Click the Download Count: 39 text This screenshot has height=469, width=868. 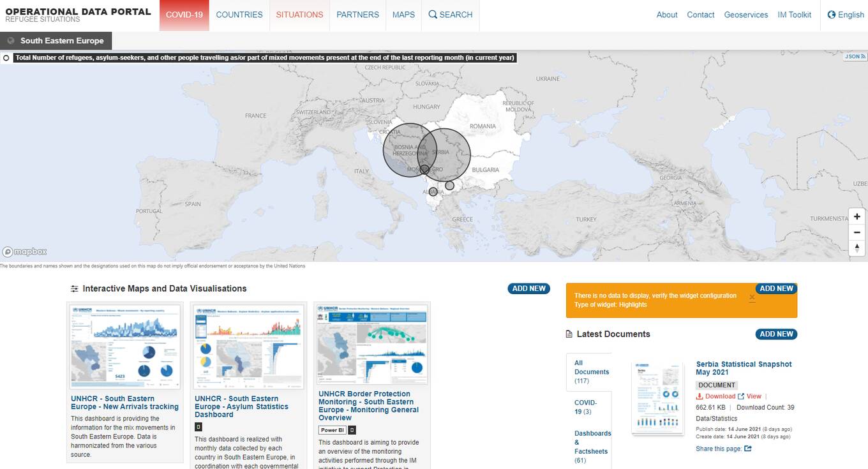click(765, 407)
